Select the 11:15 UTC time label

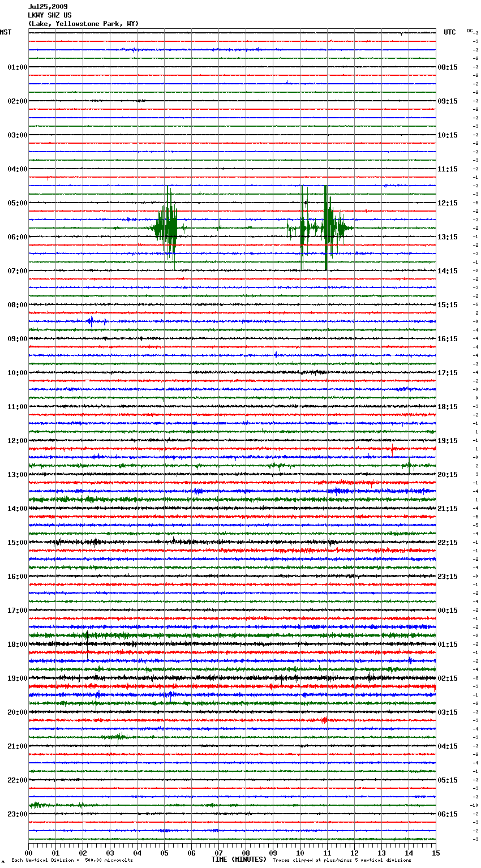[x=448, y=169]
